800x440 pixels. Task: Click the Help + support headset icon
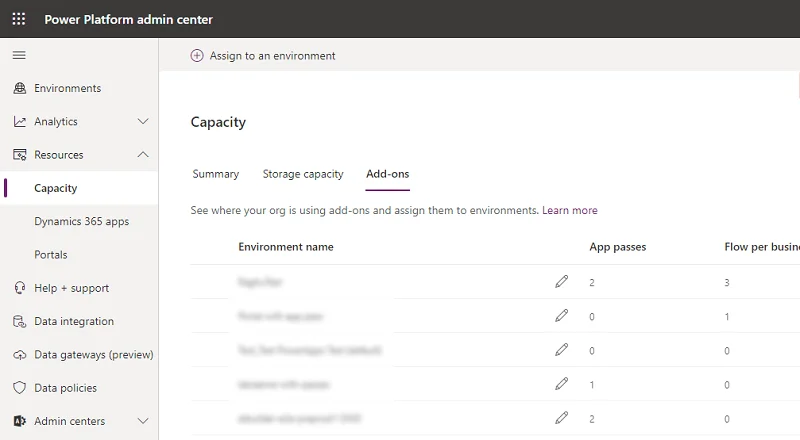pos(19,288)
